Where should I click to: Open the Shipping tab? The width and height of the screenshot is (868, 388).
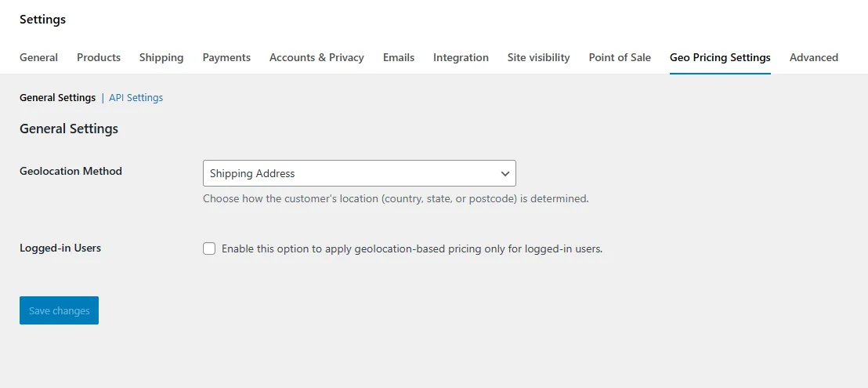tap(161, 57)
